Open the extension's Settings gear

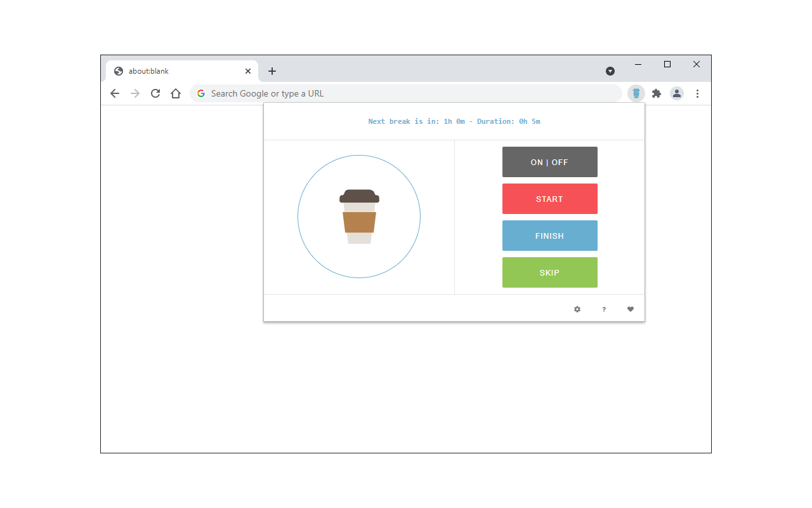(577, 309)
